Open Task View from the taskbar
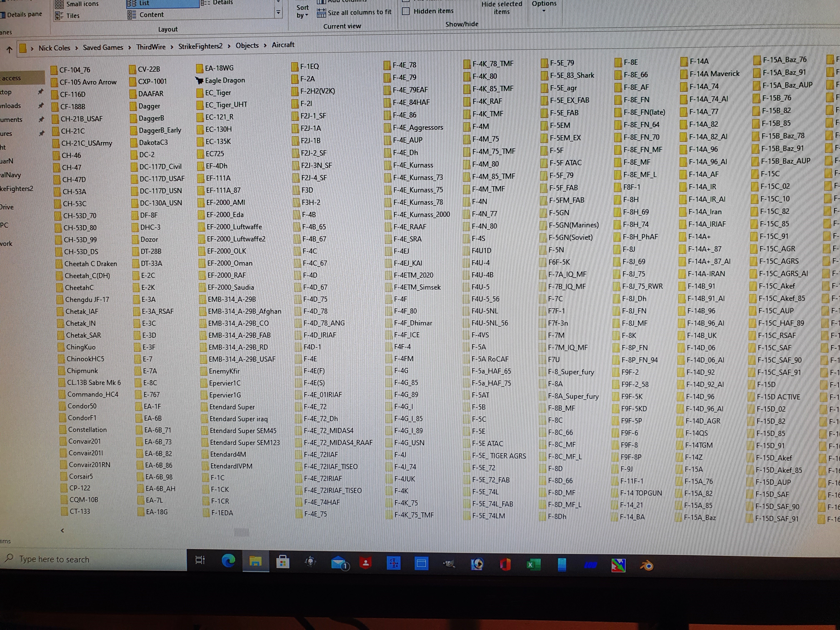Screen dimensions: 840x630 tap(200, 560)
